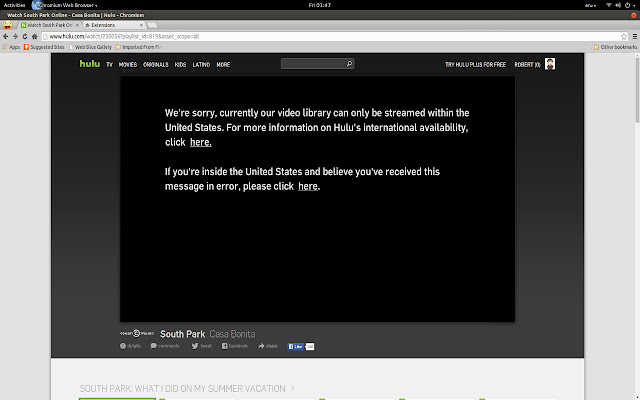Close the Chromium window with orange button
Image resolution: width=640 pixels, height=400 pixels.
coord(634,15)
